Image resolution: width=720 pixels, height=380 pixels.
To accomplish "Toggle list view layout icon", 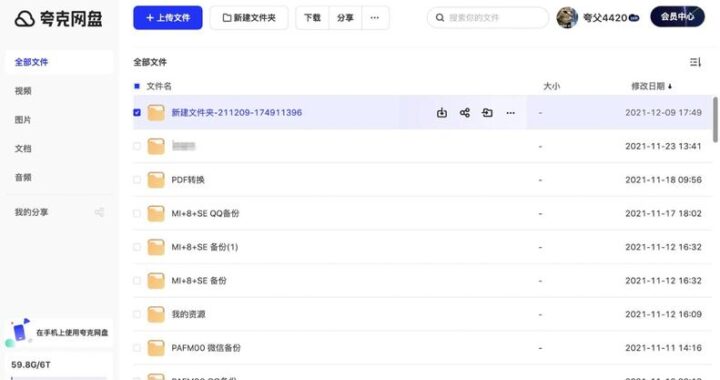I will pyautogui.click(x=695, y=62).
